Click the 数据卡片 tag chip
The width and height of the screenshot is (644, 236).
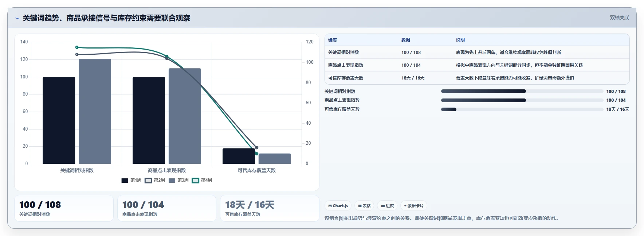[x=414, y=206]
